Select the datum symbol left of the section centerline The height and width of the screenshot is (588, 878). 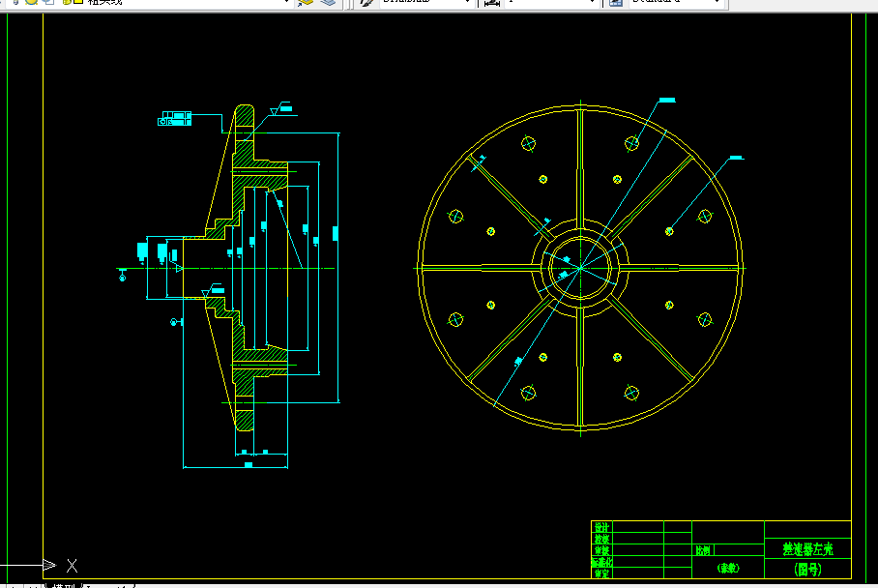tap(123, 275)
